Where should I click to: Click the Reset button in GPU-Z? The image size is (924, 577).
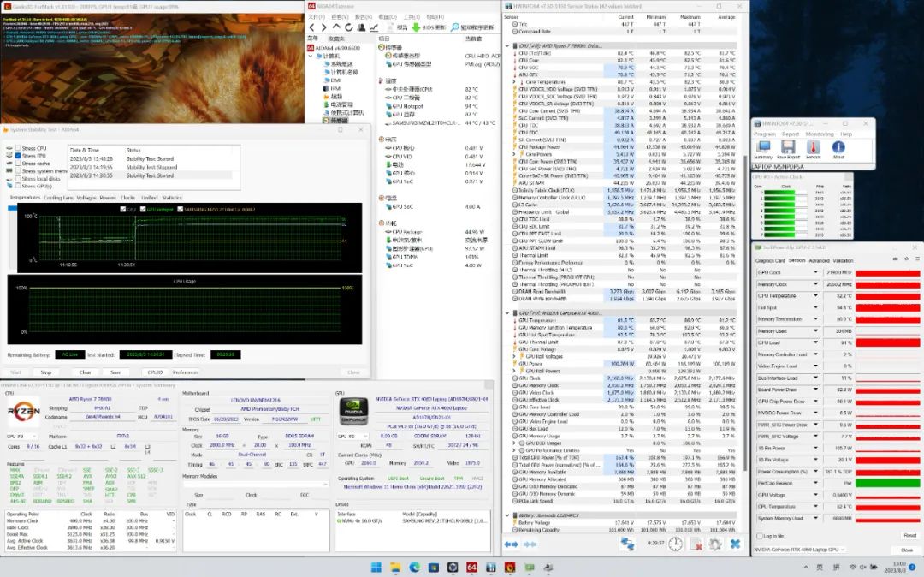[909, 535]
